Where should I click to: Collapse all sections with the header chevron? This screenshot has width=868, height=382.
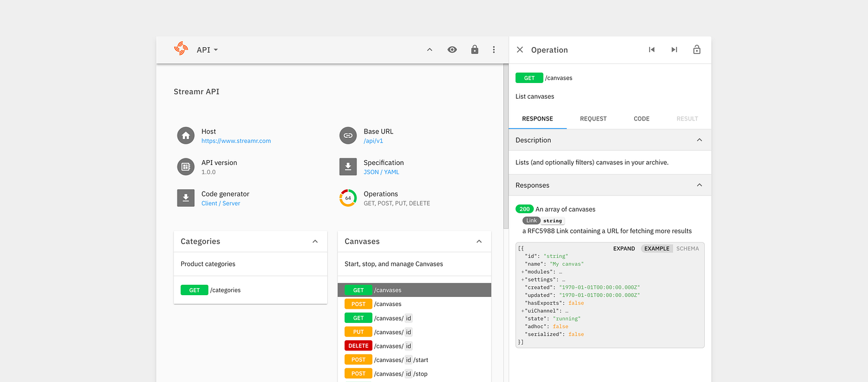(x=430, y=50)
